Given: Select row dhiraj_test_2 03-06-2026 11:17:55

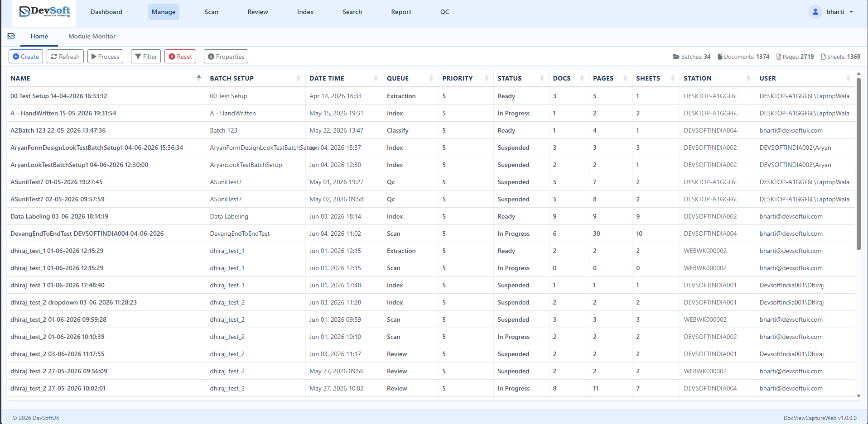Looking at the screenshot, I should 430,354.
